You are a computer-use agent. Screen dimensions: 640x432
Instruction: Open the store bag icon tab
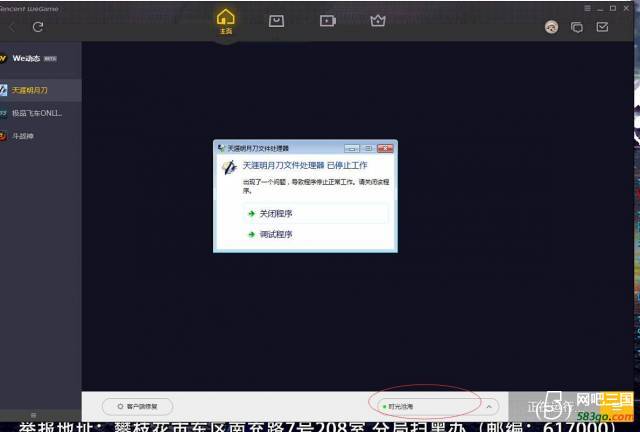pyautogui.click(x=277, y=21)
